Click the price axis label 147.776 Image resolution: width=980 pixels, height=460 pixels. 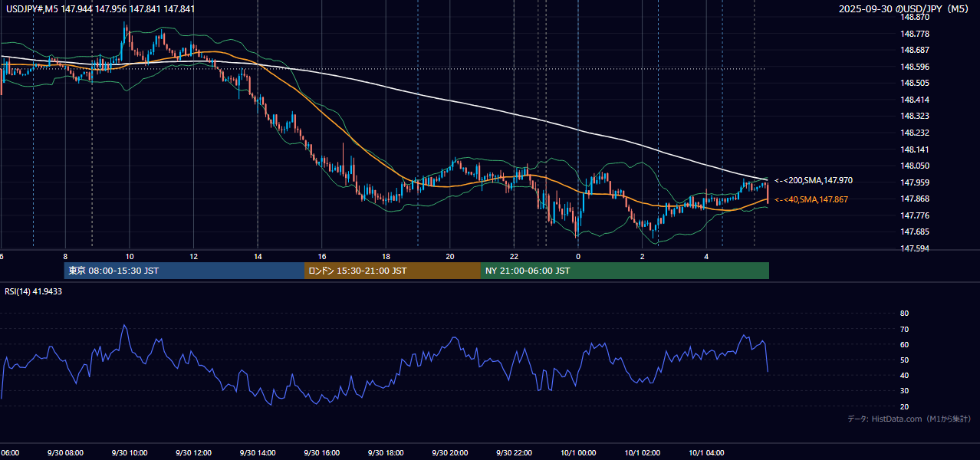[x=916, y=215]
